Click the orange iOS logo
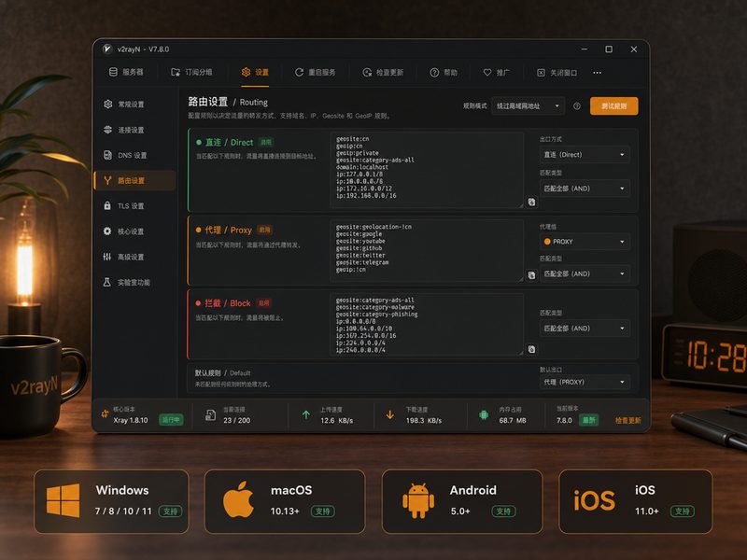Screen dimensions: 747x560 (x=594, y=500)
